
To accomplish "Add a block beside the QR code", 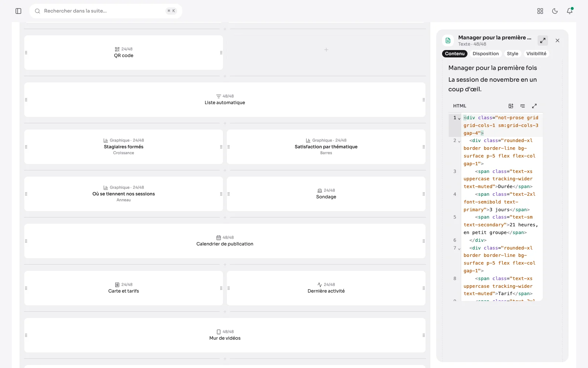I will [x=326, y=50].
